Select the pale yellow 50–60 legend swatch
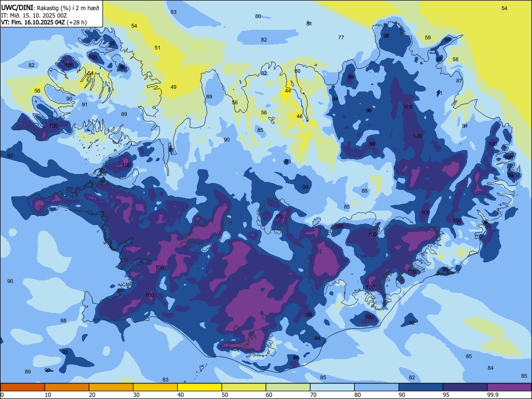This screenshot has width=532, height=399. (244, 387)
